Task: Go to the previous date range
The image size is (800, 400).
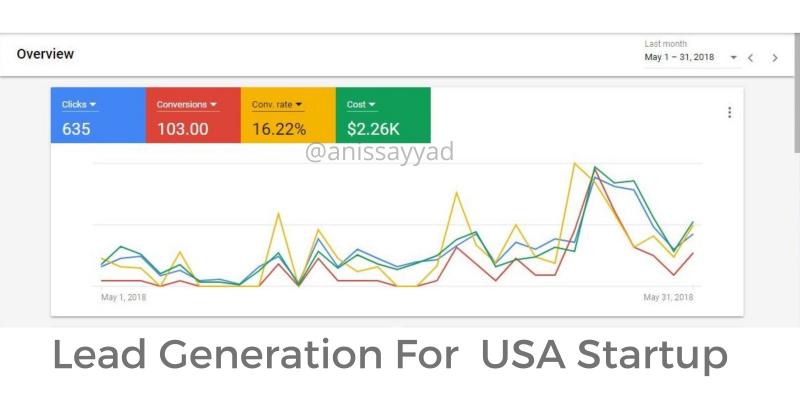Action: [751, 58]
